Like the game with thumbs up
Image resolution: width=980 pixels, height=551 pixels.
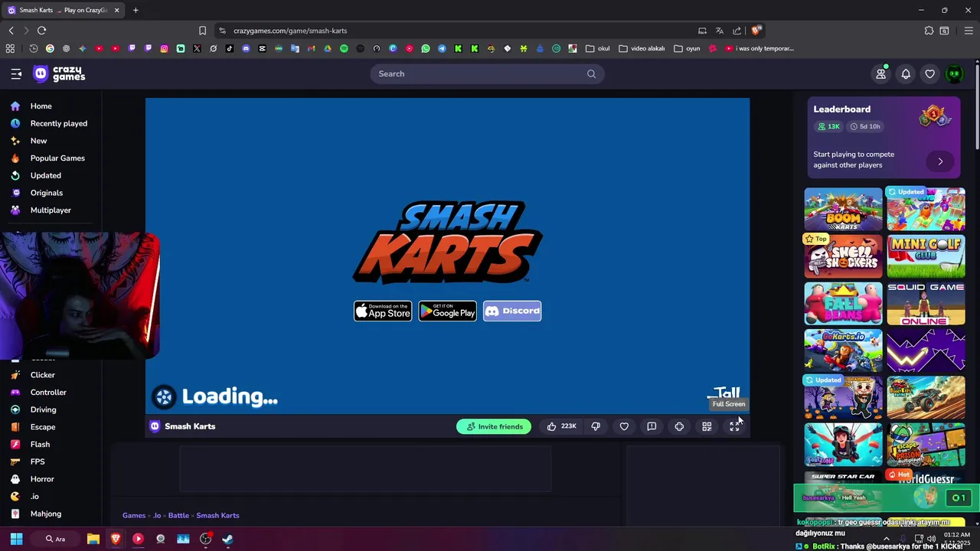pos(561,426)
